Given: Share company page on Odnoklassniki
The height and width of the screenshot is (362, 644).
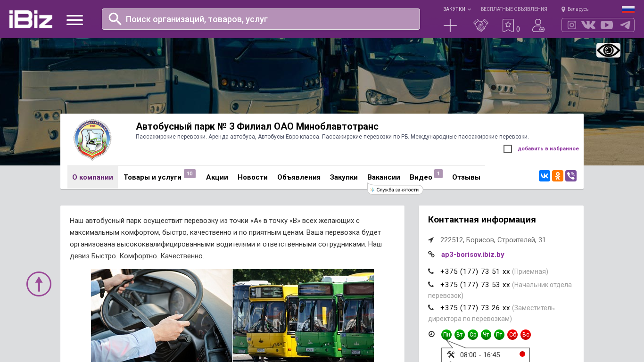Looking at the screenshot, I should pyautogui.click(x=558, y=176).
